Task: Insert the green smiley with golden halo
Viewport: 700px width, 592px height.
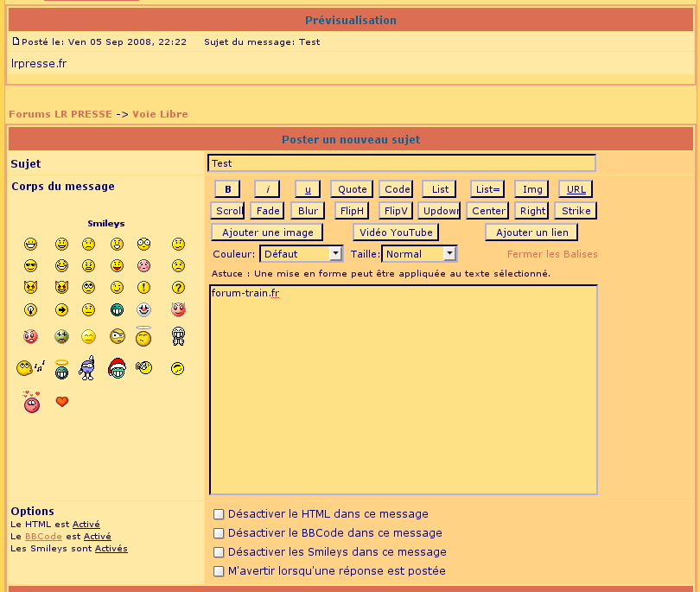Action: click(61, 369)
